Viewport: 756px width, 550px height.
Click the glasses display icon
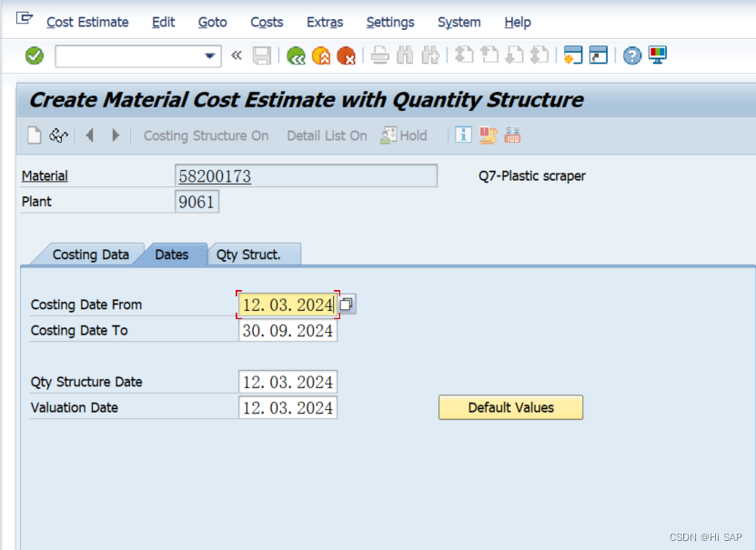[56, 135]
